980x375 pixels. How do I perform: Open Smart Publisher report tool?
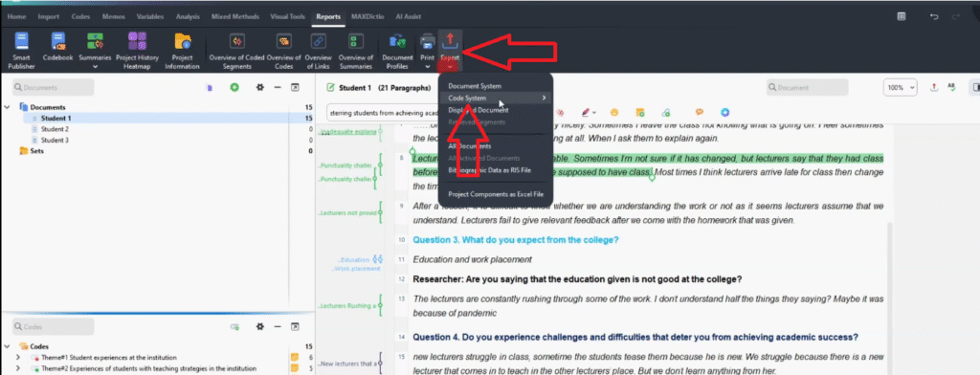(21, 50)
